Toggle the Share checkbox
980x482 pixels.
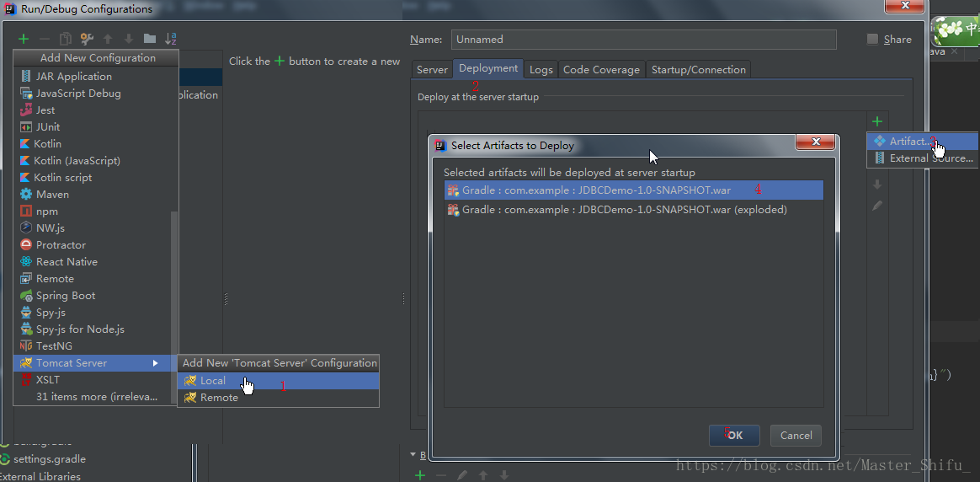[x=872, y=40]
